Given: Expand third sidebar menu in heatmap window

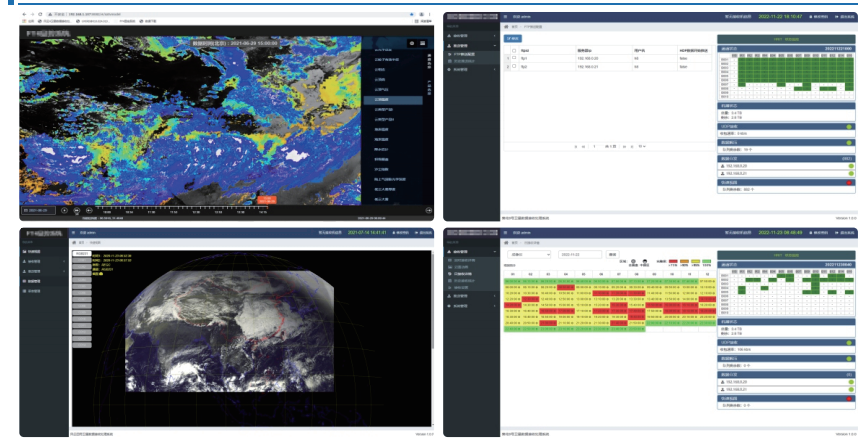Looking at the screenshot, I should coord(472,306).
